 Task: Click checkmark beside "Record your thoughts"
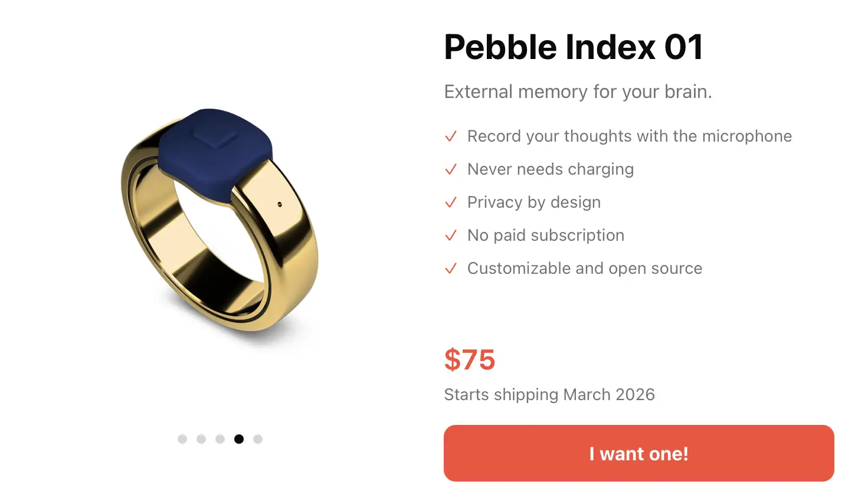(451, 136)
